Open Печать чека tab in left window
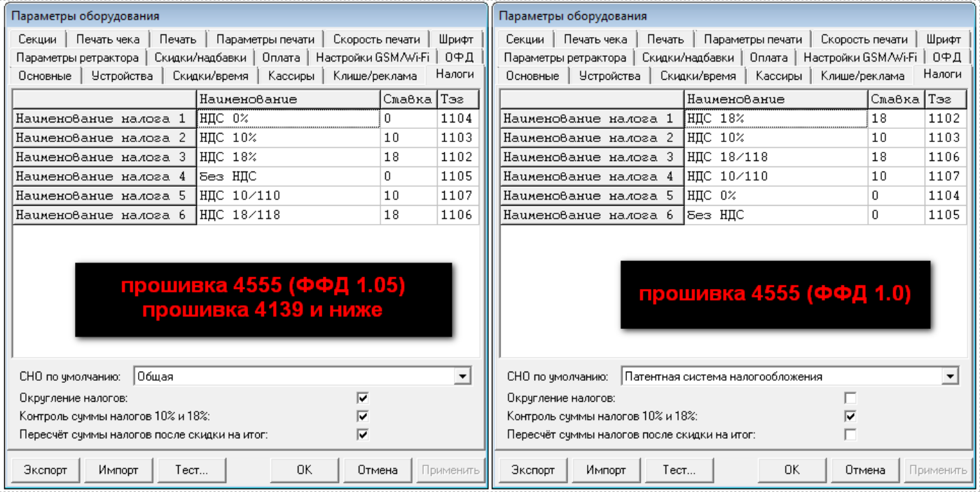 [x=108, y=39]
